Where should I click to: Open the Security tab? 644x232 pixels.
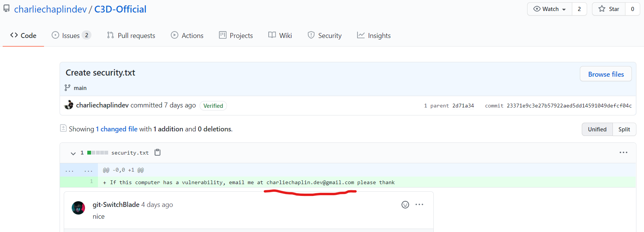coord(324,35)
